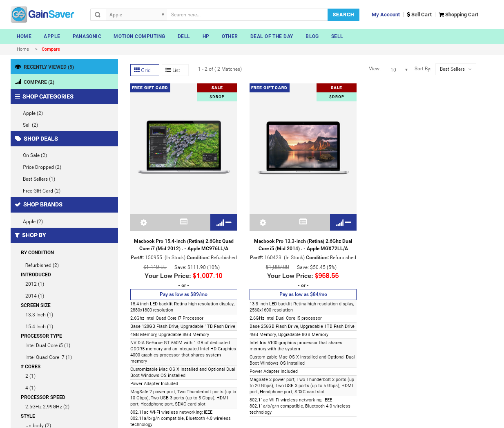Click the search magnifier icon
This screenshot has height=428, width=504.
98,15
